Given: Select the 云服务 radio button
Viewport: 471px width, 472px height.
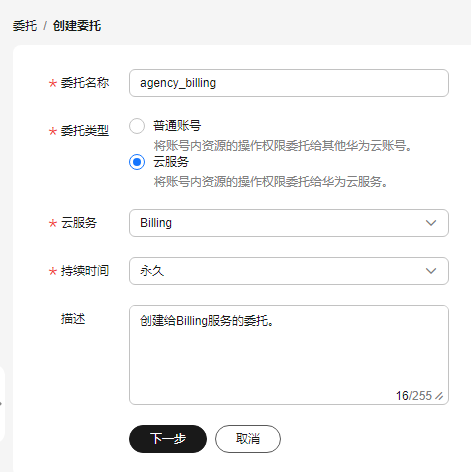Looking at the screenshot, I should coord(137,162).
